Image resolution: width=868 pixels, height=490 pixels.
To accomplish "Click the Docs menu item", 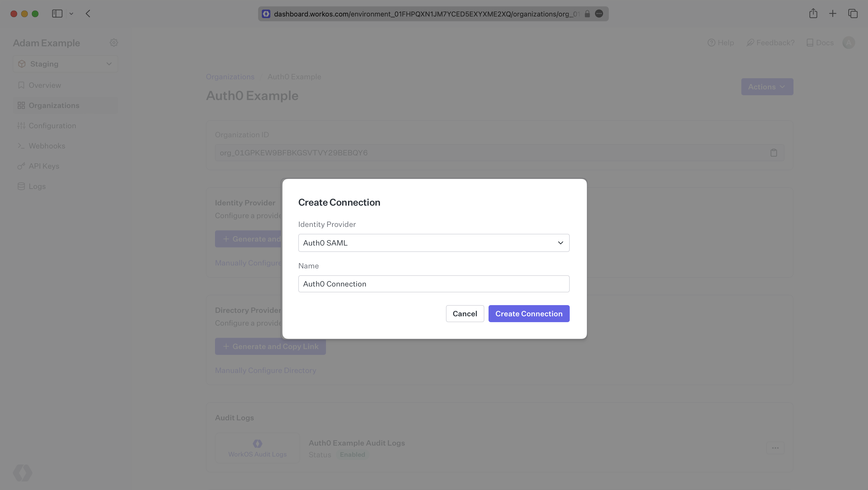I will coord(824,42).
